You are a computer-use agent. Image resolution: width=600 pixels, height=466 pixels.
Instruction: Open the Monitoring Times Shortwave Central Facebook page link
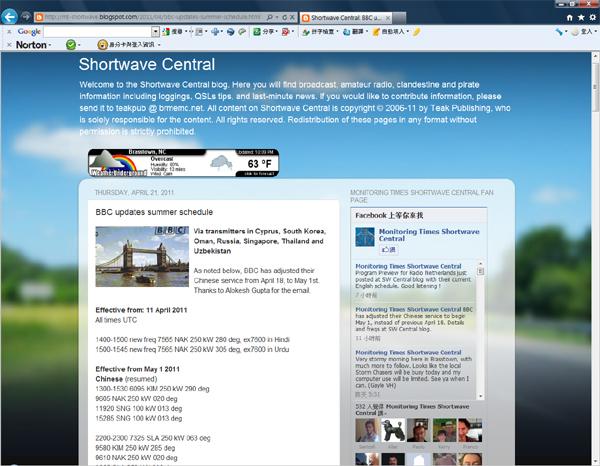pyautogui.click(x=429, y=235)
